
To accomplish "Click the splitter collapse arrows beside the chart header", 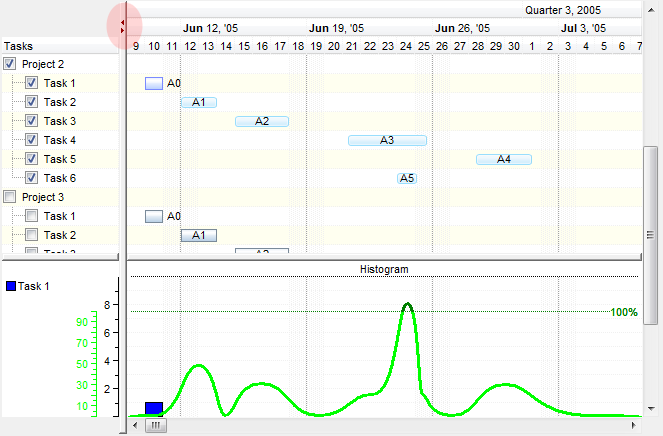I will (122, 25).
